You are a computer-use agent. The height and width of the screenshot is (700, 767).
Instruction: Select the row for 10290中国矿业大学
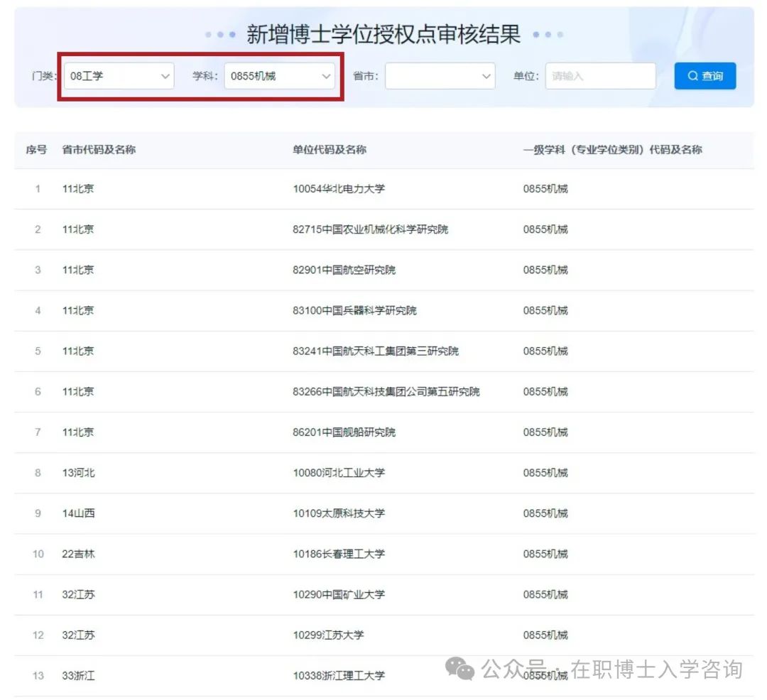pos(339,594)
